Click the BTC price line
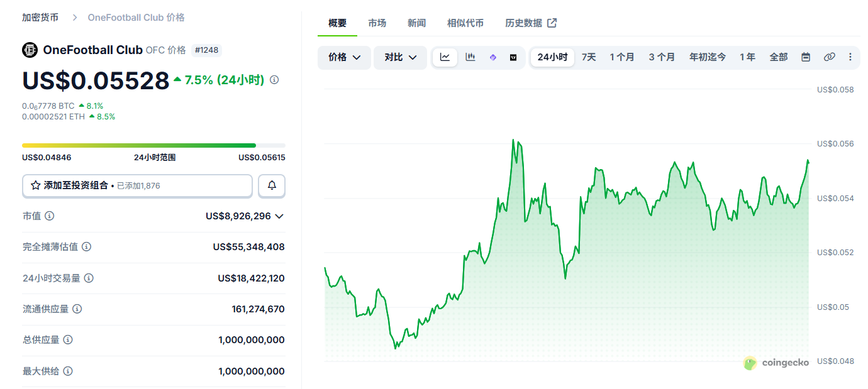The image size is (868, 389). point(63,106)
